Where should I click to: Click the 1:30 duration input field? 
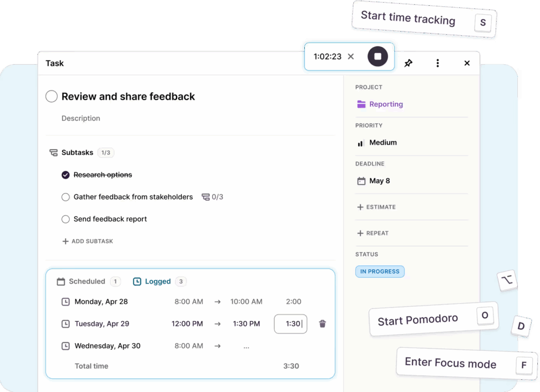point(291,324)
